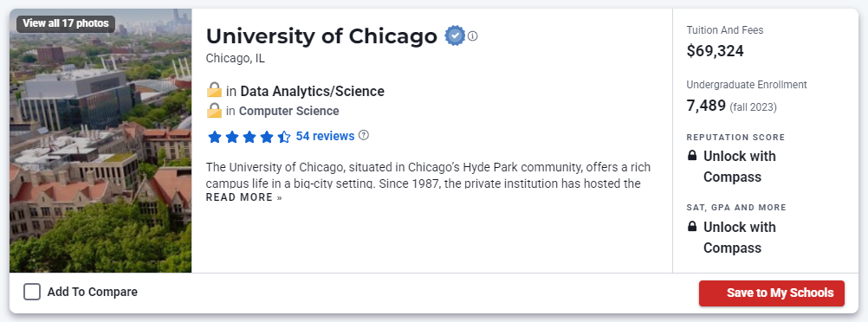Image resolution: width=868 pixels, height=322 pixels.
Task: Check the Add To Compare checkbox
Action: click(x=32, y=292)
